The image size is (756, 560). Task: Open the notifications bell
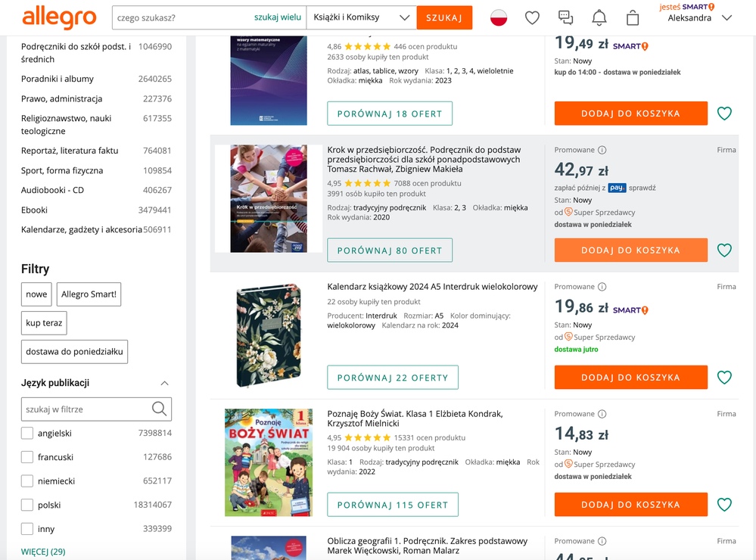(599, 18)
